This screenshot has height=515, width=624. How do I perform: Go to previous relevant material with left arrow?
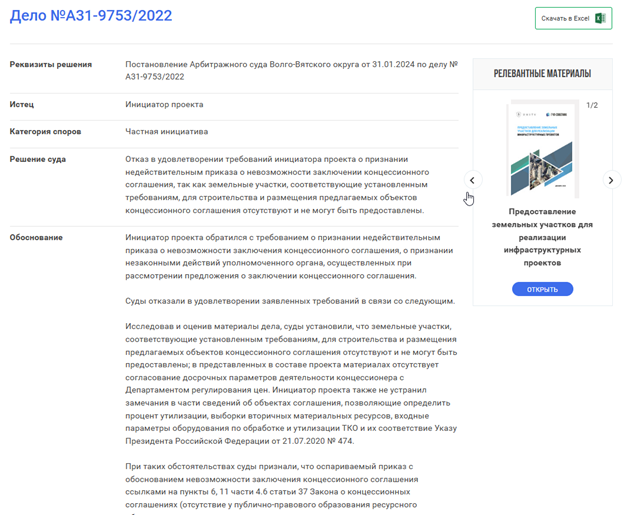(x=473, y=180)
